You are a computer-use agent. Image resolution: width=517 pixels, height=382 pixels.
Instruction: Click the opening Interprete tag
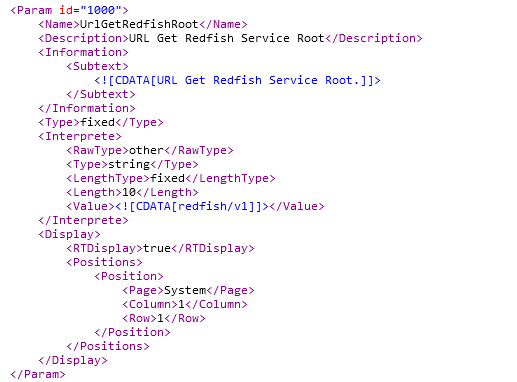[80, 136]
